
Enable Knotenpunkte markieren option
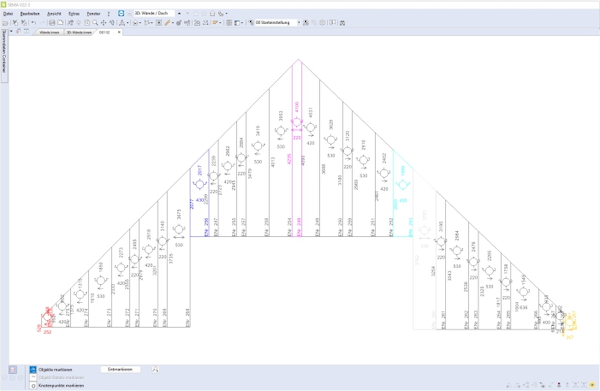(x=57, y=386)
